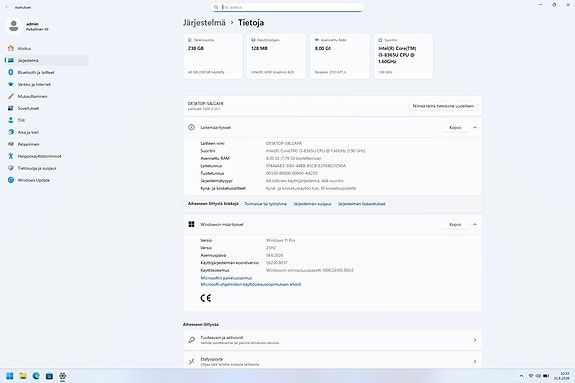Open the 8,00 Gt installed RAM card

(340, 56)
